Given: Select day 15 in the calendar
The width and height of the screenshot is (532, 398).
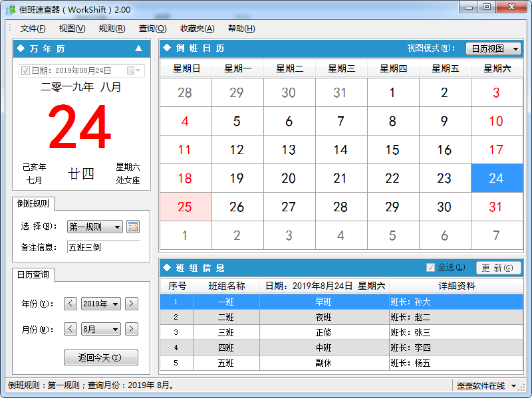Looking at the screenshot, I should (x=393, y=150).
